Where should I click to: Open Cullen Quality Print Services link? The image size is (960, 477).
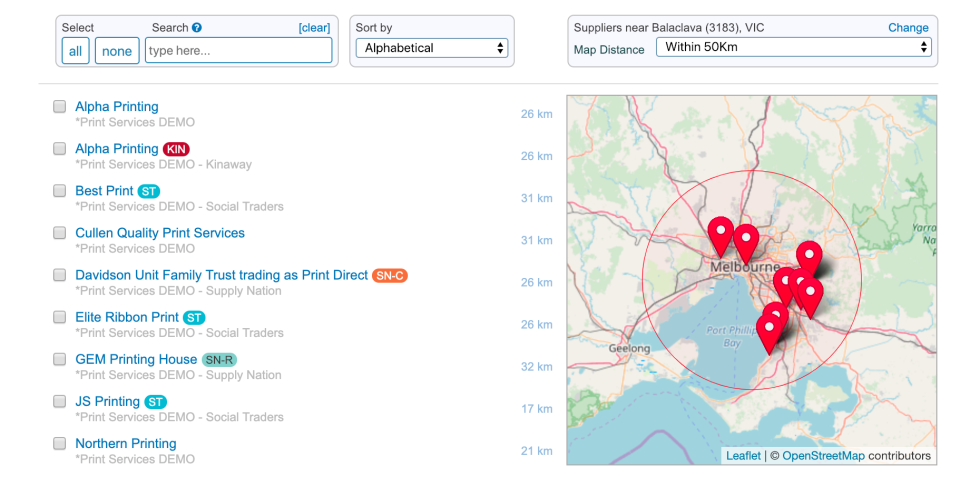(x=160, y=233)
